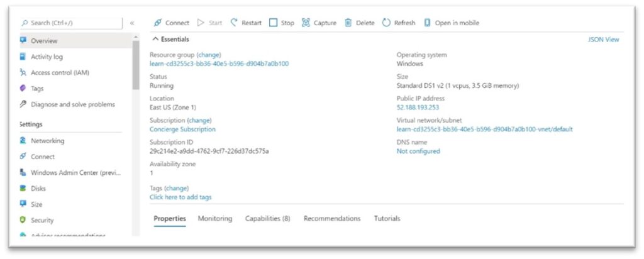Click the sidebar scroll up arrow
Image resolution: width=644 pixels, height=259 pixels.
point(136,37)
